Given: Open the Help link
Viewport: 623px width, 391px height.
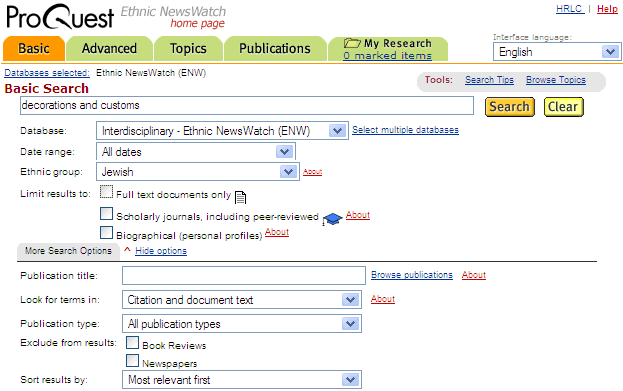Looking at the screenshot, I should [x=607, y=9].
